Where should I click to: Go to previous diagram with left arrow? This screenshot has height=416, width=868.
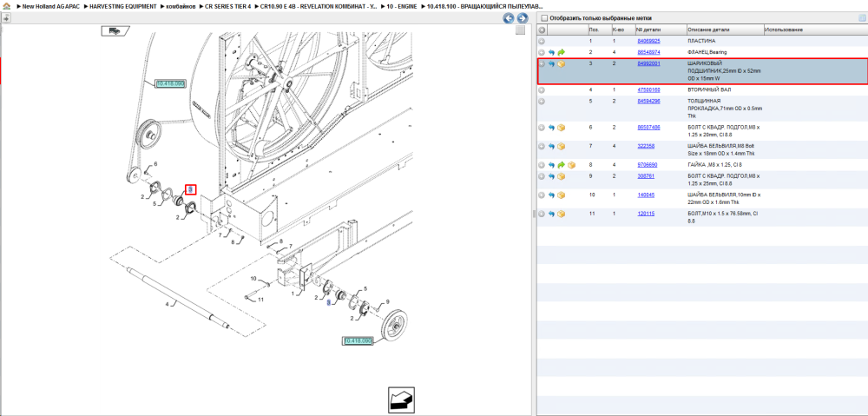(508, 18)
